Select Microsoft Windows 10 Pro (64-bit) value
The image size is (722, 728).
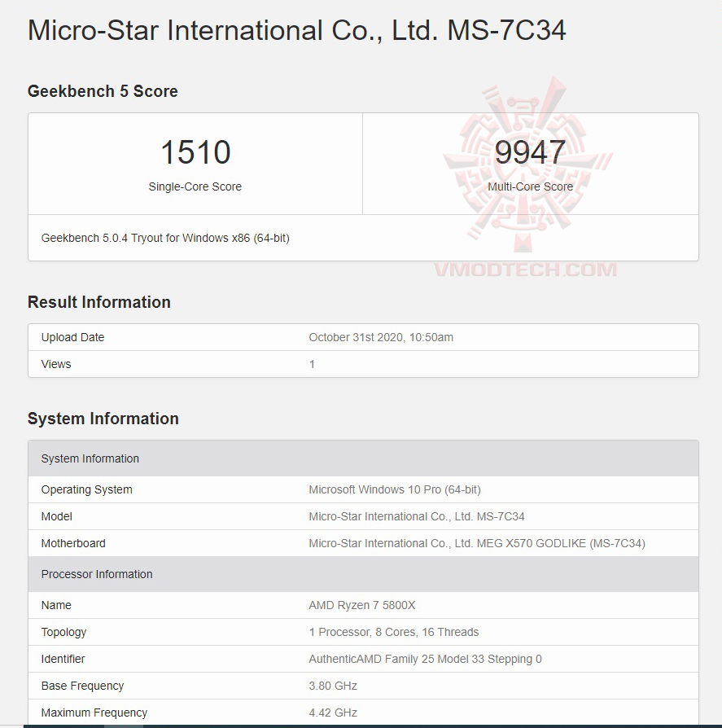[x=395, y=490]
